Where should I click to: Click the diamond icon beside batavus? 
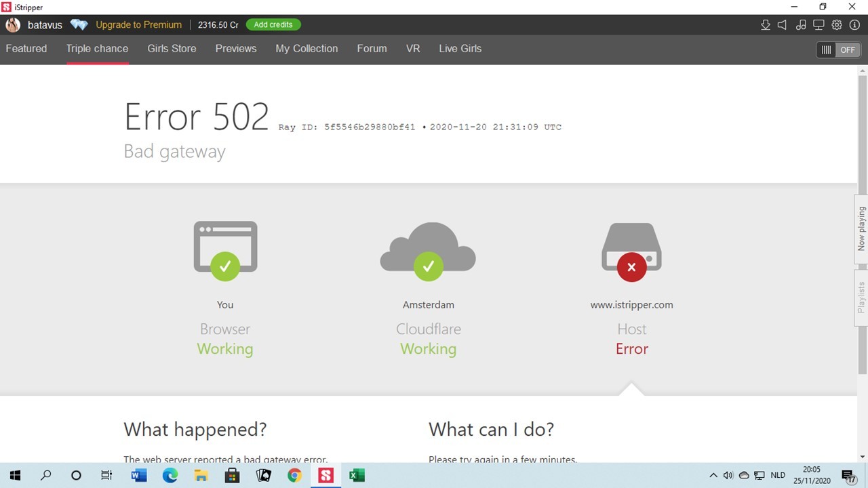point(79,25)
